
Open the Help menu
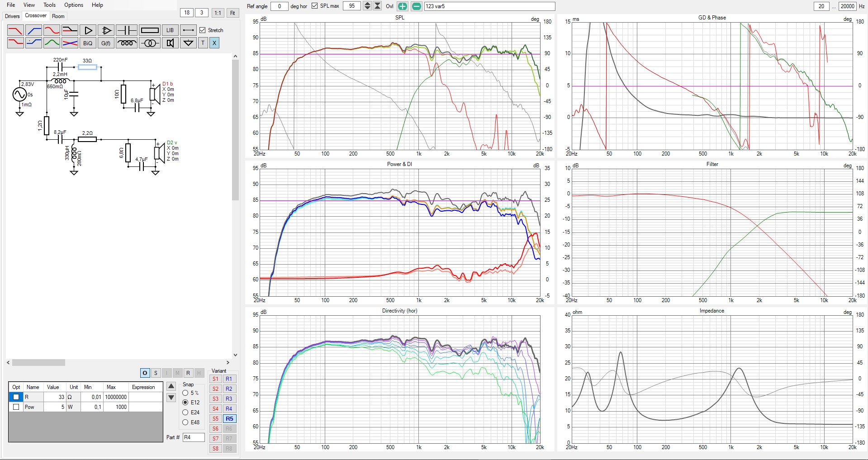pos(97,5)
